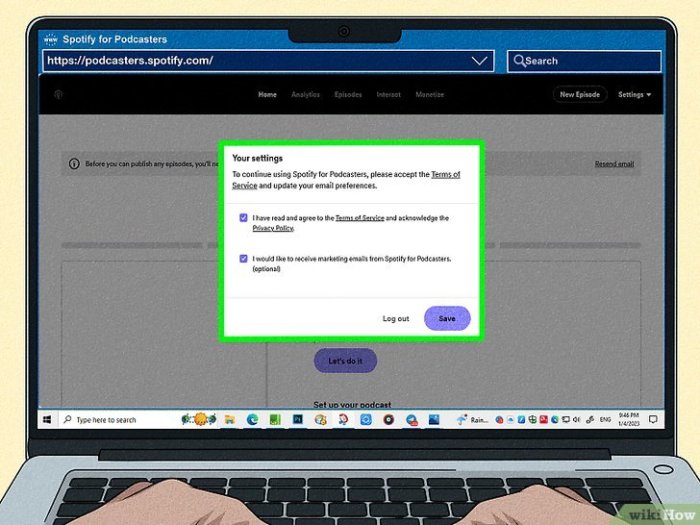Click the flower search highlight icon in the taskbar
Image resolution: width=700 pixels, height=525 pixels.
(x=199, y=419)
